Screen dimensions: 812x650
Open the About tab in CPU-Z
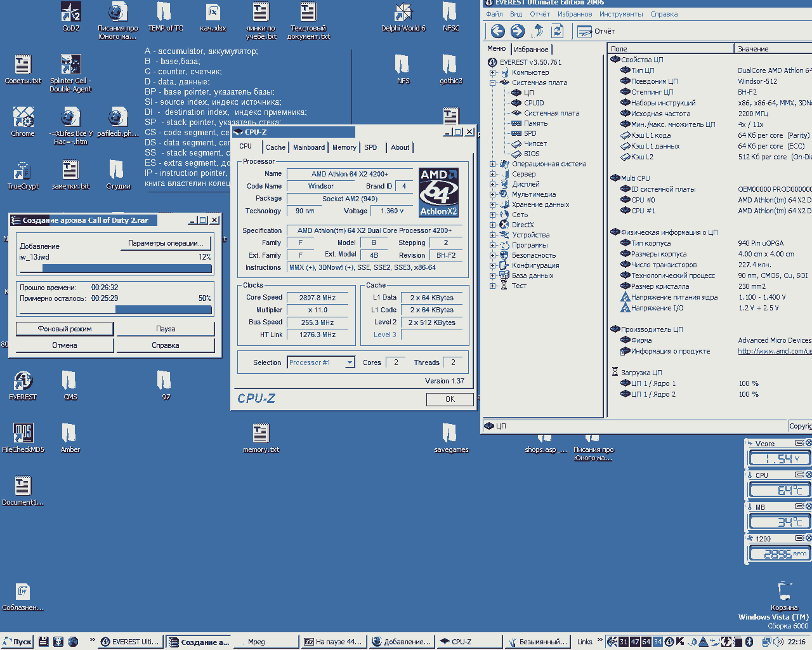click(x=400, y=147)
